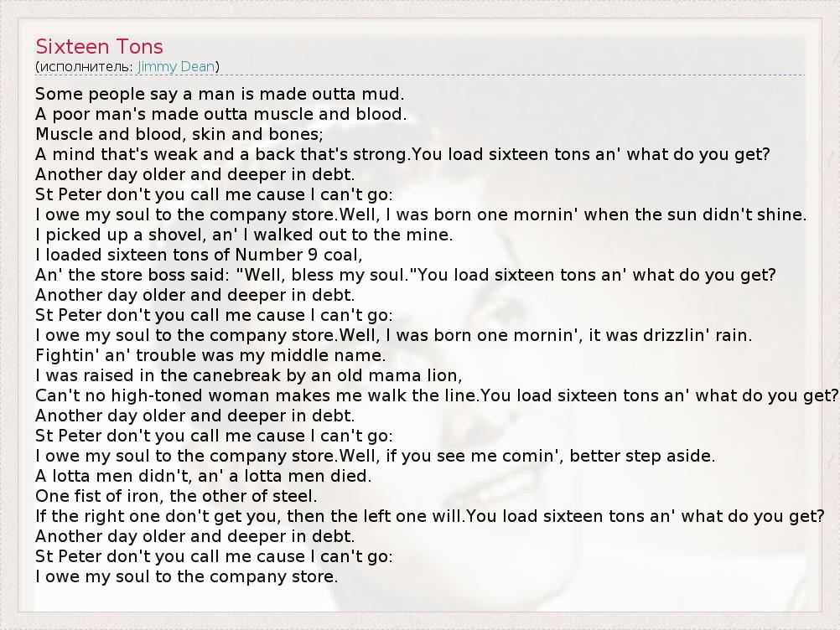The height and width of the screenshot is (630, 840).
Task: Select the lyric 'A poor man's made outta muscle and blood'
Action: (x=220, y=114)
